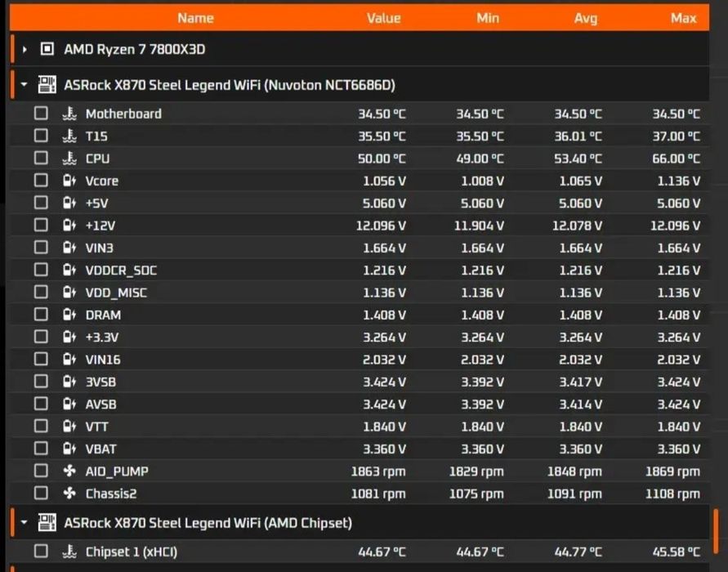Toggle the Chipset 1 (xHCI) checkbox
Image resolution: width=728 pixels, height=572 pixels.
[x=41, y=551]
